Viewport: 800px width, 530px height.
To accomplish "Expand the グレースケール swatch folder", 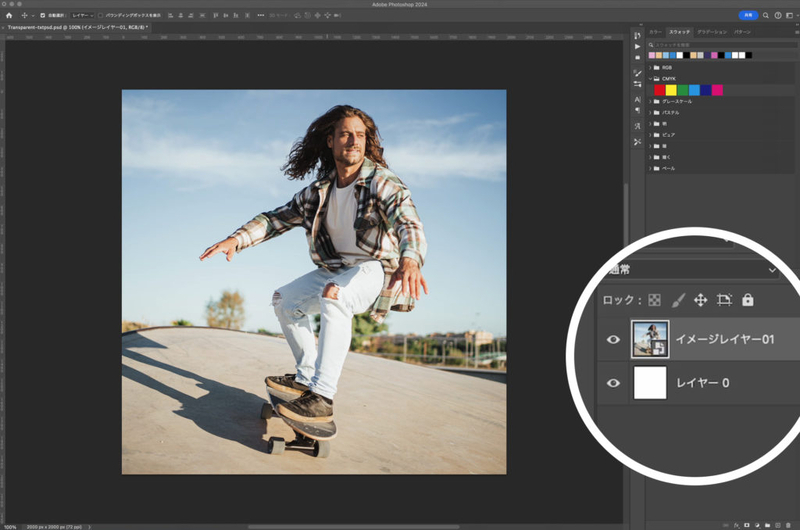I will [x=651, y=101].
